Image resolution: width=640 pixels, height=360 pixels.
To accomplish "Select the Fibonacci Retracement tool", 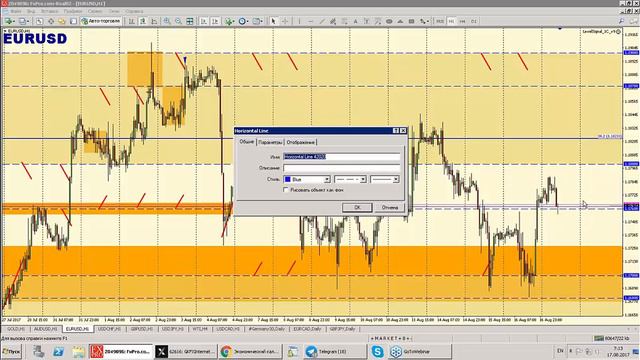I will point(344,21).
